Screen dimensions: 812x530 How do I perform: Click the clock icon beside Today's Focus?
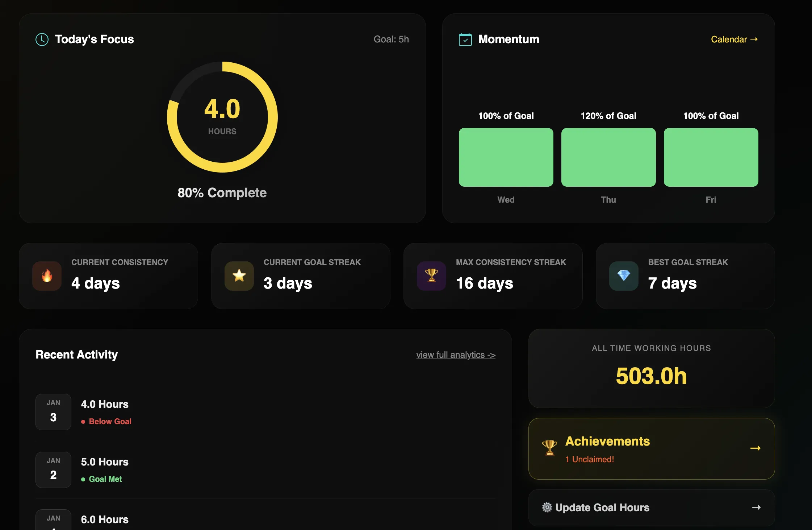42,40
